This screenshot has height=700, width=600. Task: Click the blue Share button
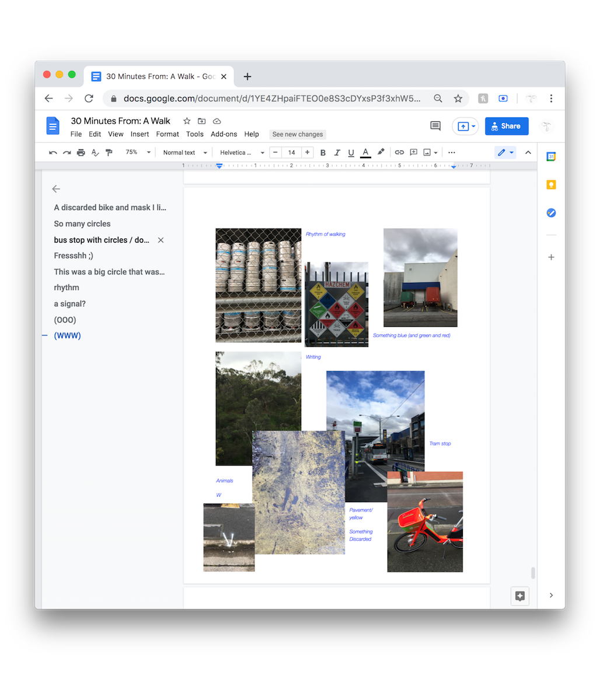(x=506, y=126)
